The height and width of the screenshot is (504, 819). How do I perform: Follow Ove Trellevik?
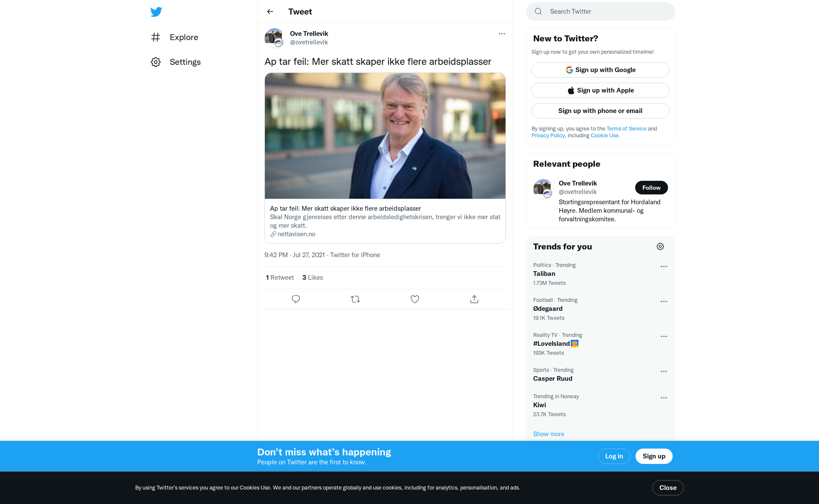[651, 188]
